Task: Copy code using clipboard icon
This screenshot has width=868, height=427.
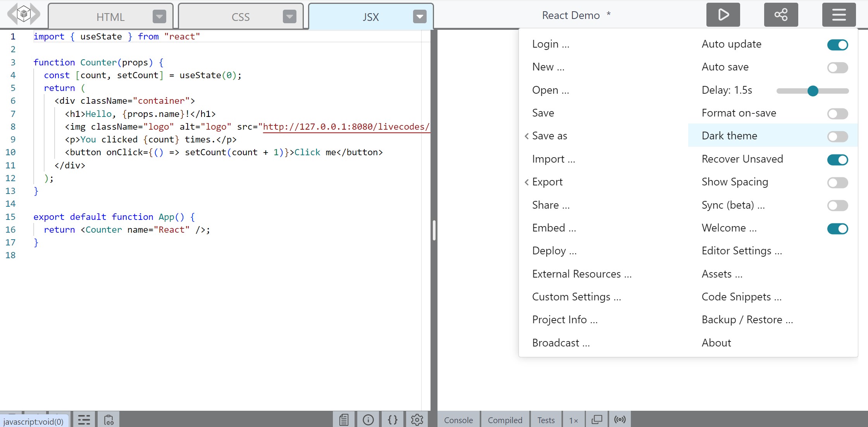Action: click(x=108, y=419)
